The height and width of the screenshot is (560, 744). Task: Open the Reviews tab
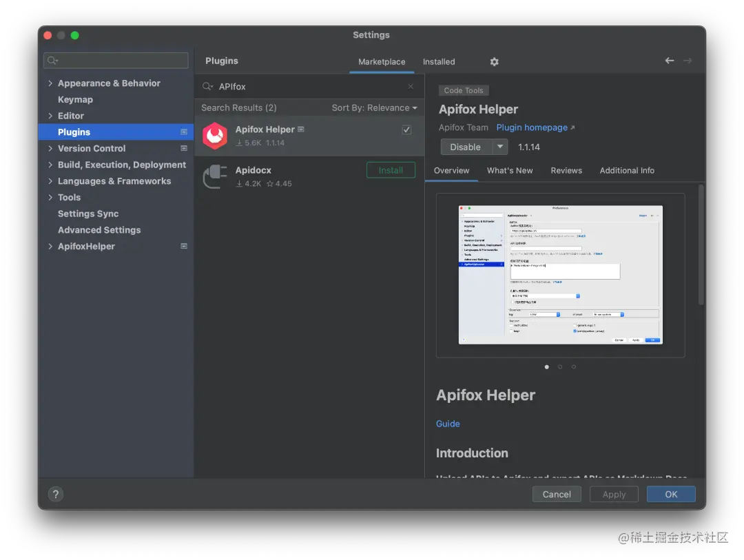tap(566, 170)
